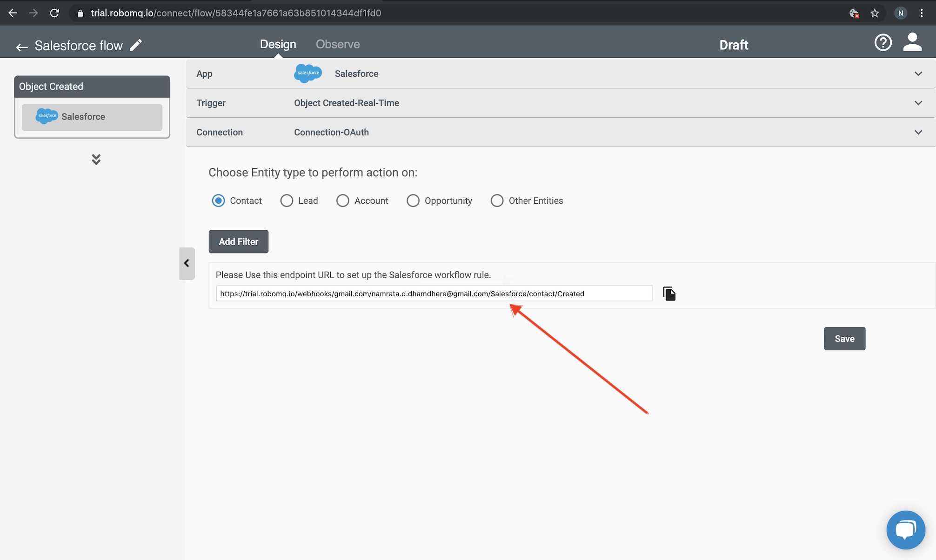
Task: Click the Save button
Action: [844, 339]
